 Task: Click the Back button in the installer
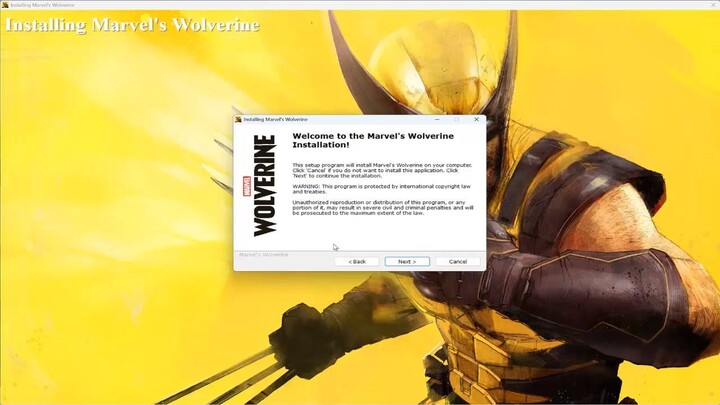[x=357, y=261]
